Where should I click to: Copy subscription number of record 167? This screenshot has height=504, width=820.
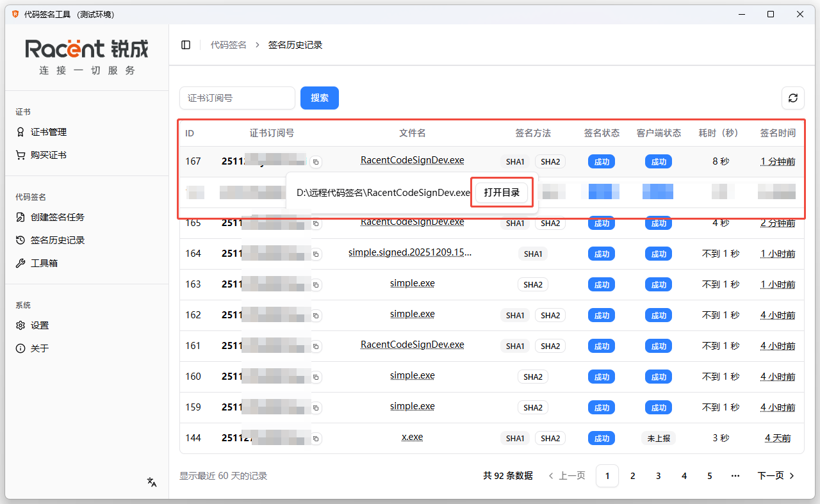[315, 162]
